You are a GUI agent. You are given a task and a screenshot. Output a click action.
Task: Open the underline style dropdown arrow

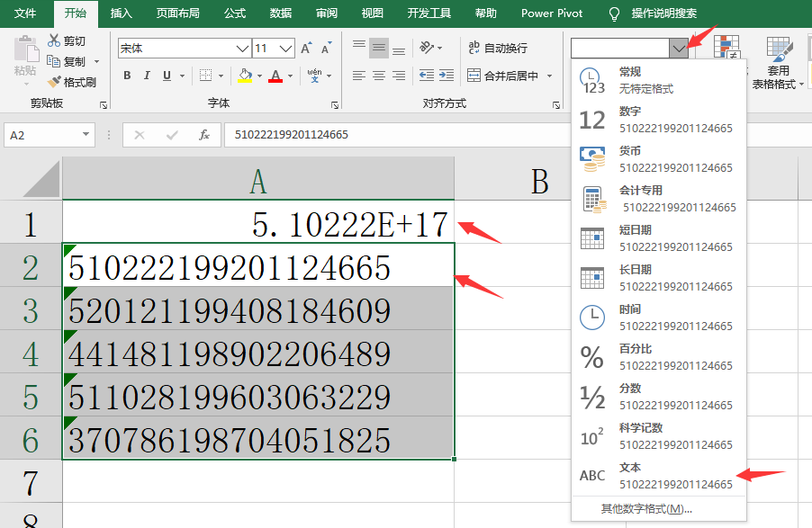click(x=182, y=76)
